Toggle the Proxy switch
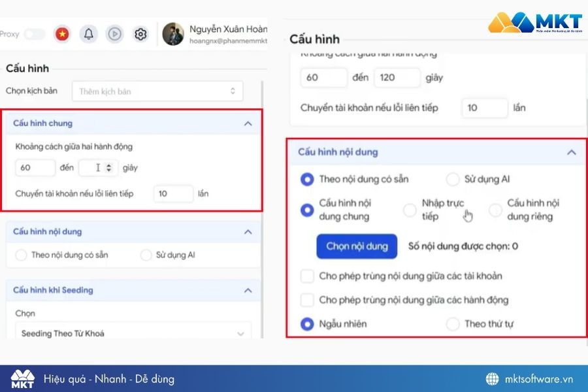 (x=34, y=34)
